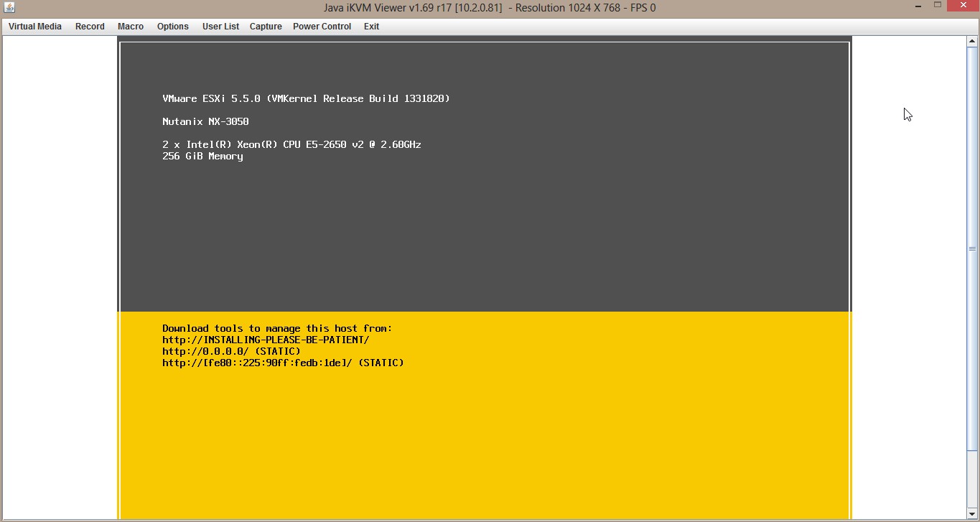Open the Virtual Media menu

click(35, 27)
